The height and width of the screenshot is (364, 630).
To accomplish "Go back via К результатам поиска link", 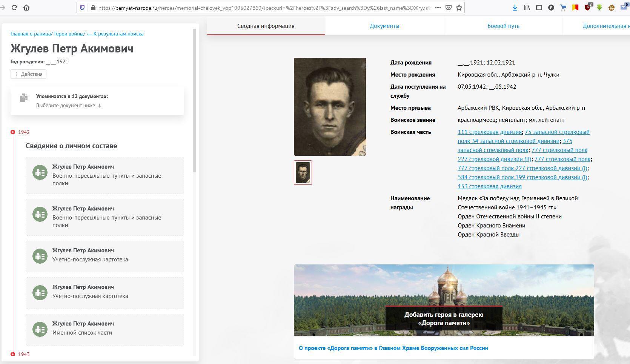I will click(x=115, y=34).
